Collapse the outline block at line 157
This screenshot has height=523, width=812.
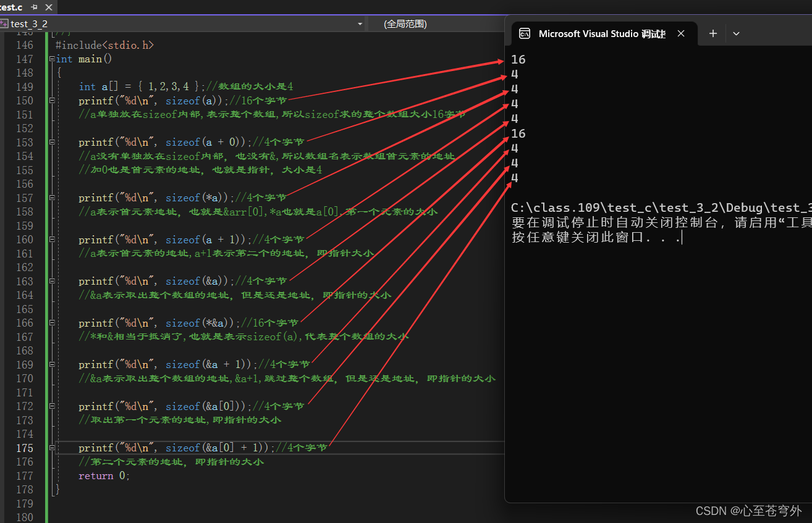point(51,198)
